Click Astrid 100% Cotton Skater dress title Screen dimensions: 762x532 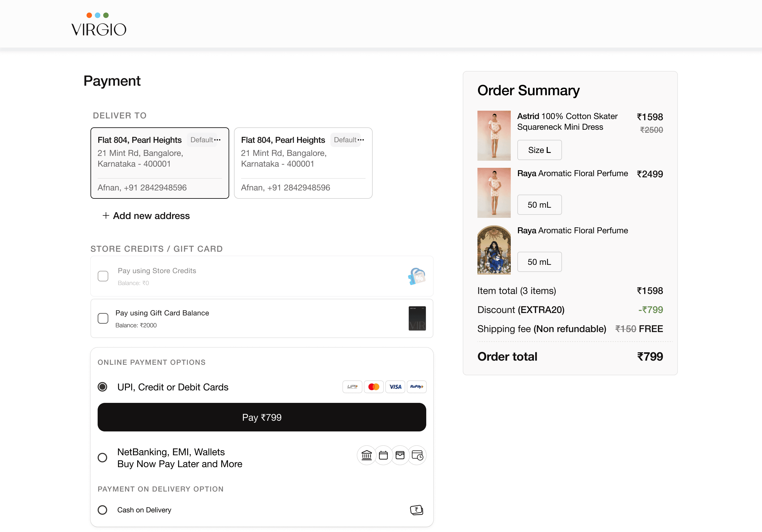click(567, 121)
